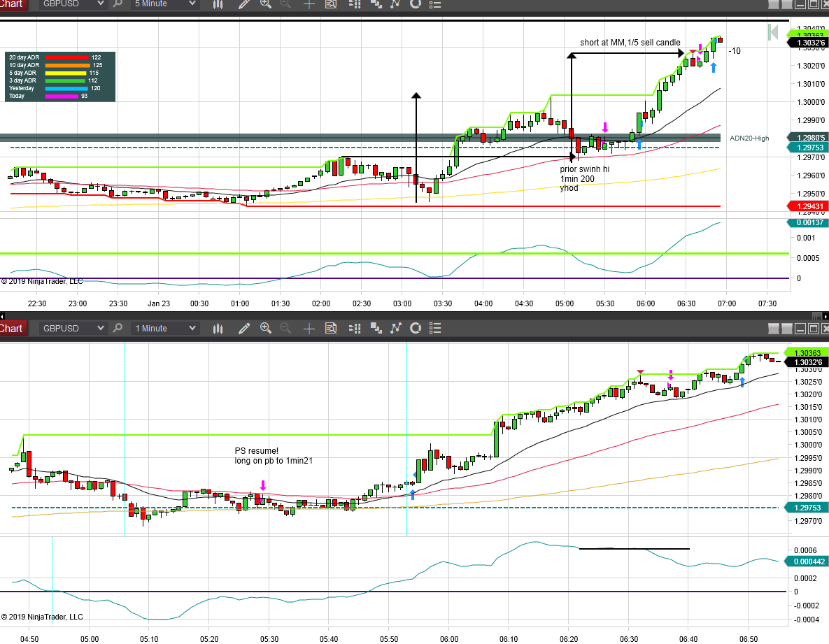Click ADN20-High label on 5 Minute chart
829x644 pixels.
749,138
